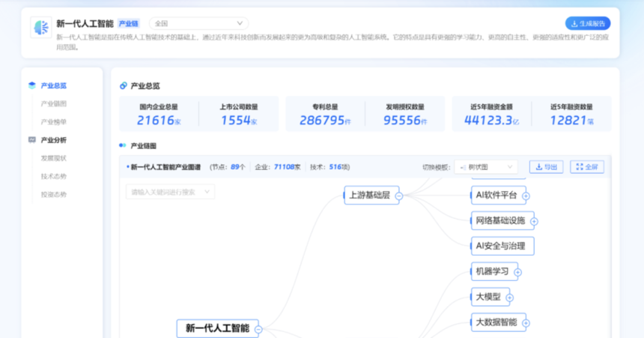
Task: Click the 生成报告 button
Action: pyautogui.click(x=588, y=23)
